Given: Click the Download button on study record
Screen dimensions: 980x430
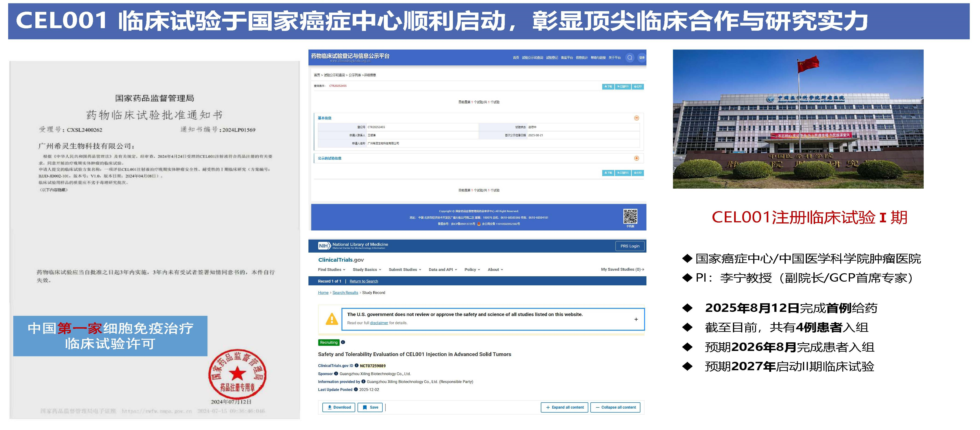Looking at the screenshot, I should click(339, 407).
